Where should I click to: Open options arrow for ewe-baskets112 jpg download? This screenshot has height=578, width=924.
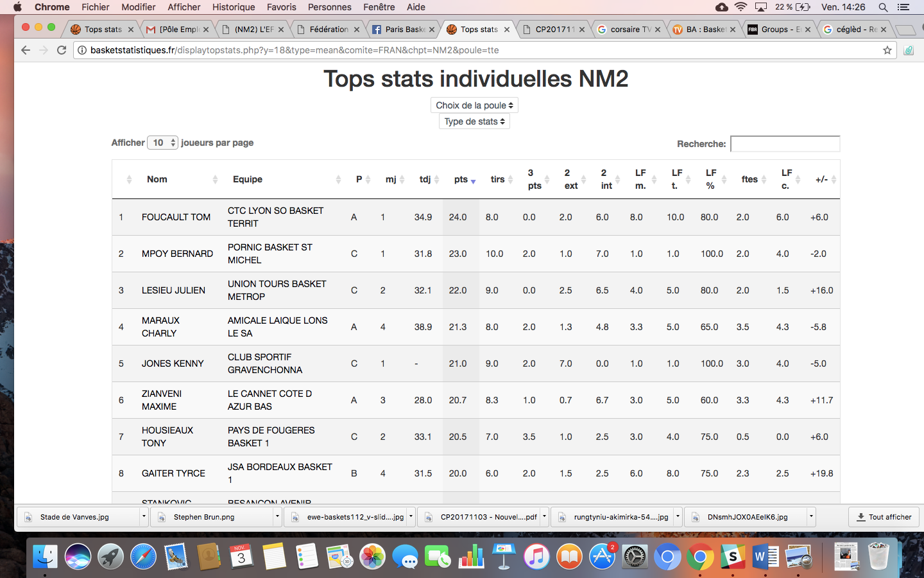click(x=411, y=516)
